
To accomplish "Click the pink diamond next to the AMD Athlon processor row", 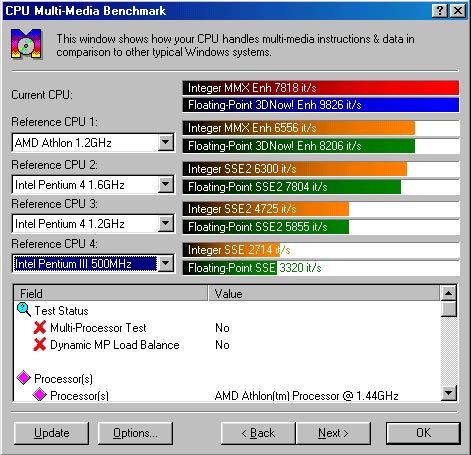I will pos(40,395).
